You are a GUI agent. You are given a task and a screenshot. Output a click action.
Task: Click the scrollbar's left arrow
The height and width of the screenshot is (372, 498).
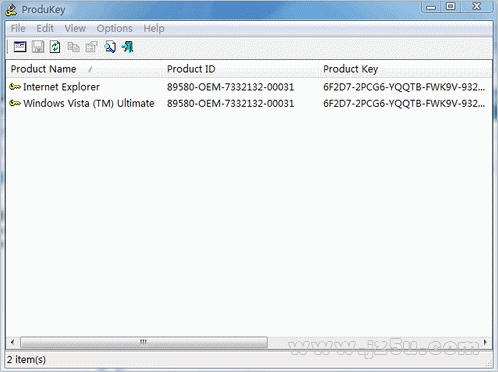click(12, 342)
